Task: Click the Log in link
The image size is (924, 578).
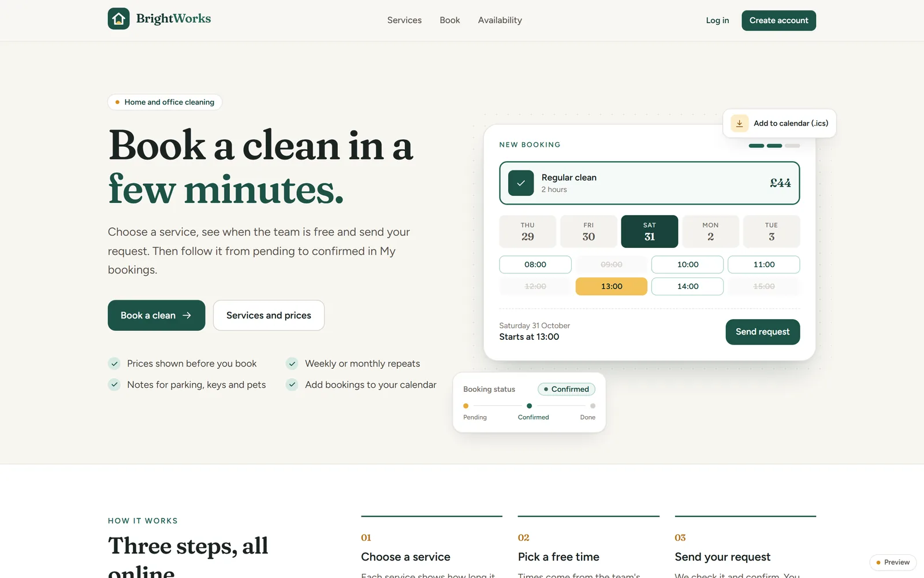Action: click(x=717, y=20)
